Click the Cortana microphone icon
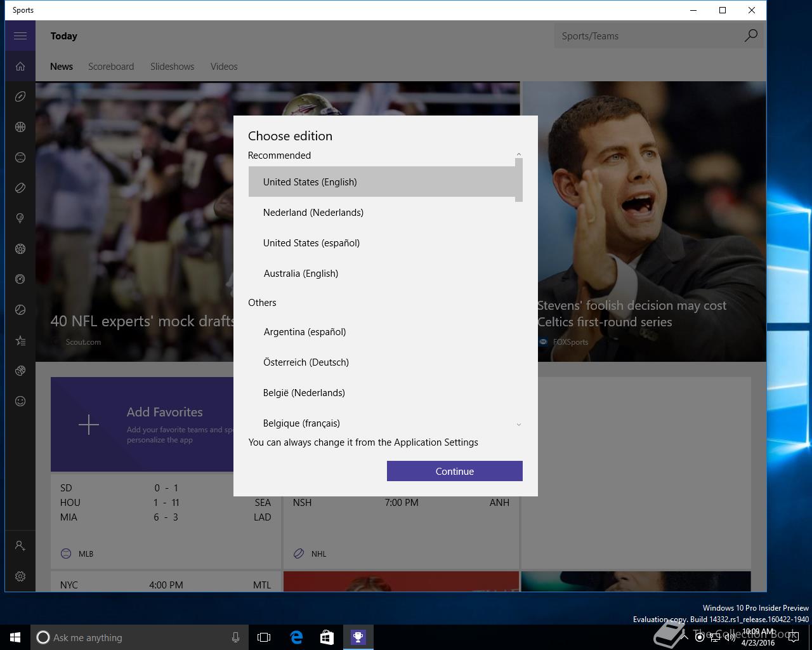This screenshot has height=650, width=812. point(235,637)
